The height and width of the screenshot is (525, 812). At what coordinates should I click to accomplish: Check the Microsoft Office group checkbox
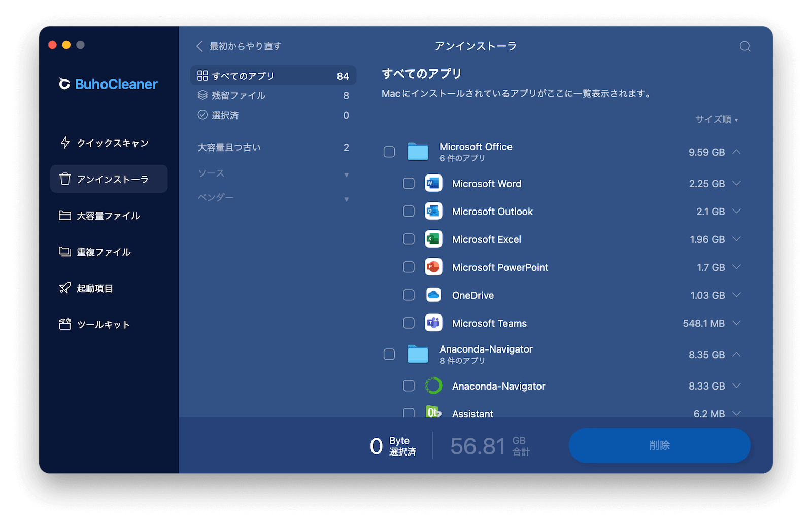tap(389, 152)
